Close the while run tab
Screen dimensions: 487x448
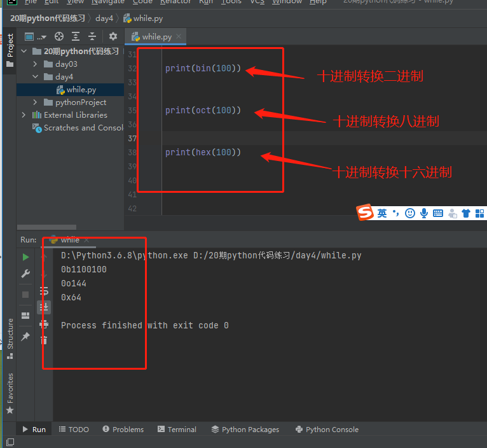click(x=86, y=240)
